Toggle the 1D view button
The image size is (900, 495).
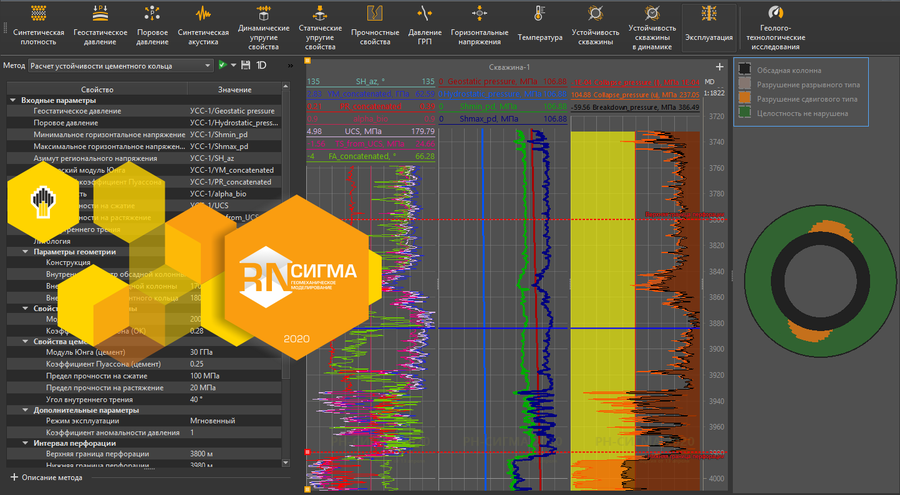pyautogui.click(x=260, y=65)
